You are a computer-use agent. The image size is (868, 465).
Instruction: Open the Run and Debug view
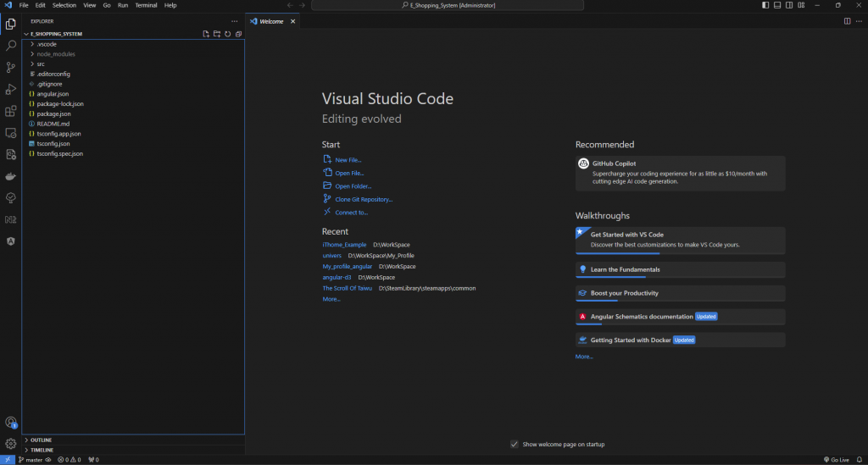[x=11, y=89]
